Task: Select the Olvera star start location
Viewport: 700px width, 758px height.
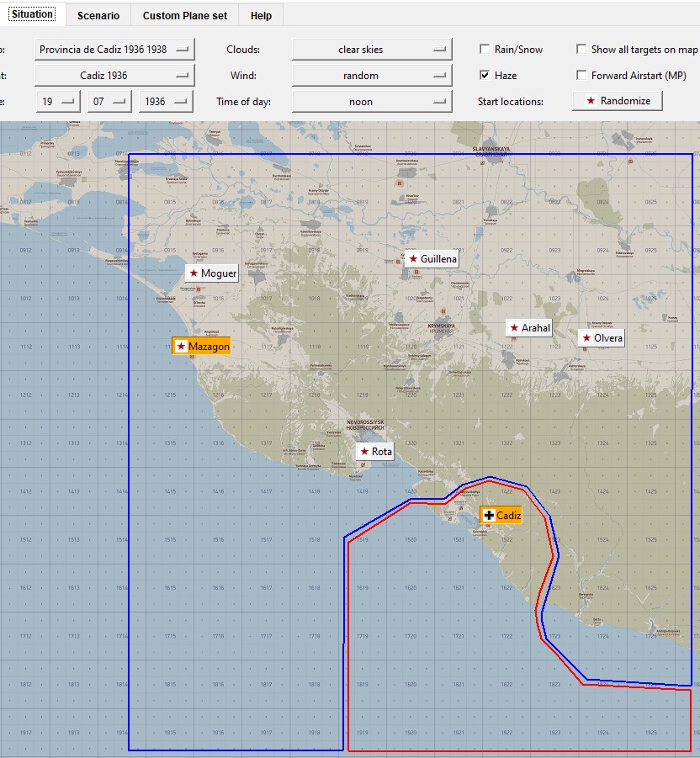Action: point(602,338)
